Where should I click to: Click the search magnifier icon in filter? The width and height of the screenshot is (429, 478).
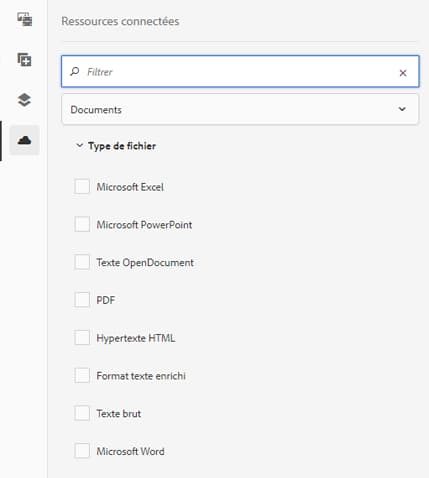coord(75,71)
